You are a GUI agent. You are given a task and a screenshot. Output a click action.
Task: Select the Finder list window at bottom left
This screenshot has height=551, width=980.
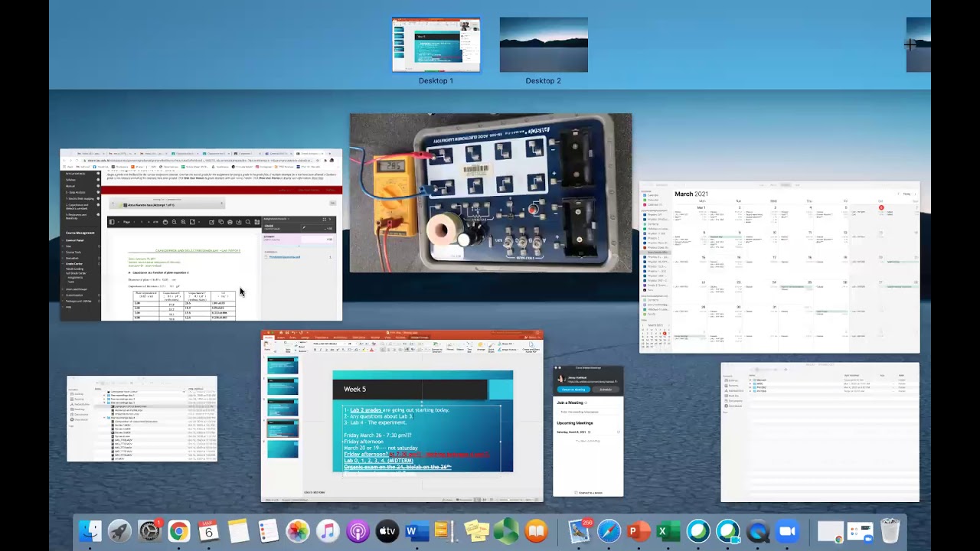(x=142, y=419)
